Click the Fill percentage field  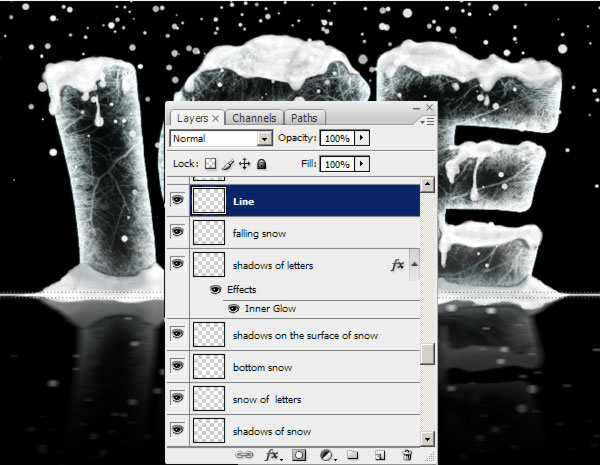pyautogui.click(x=337, y=163)
